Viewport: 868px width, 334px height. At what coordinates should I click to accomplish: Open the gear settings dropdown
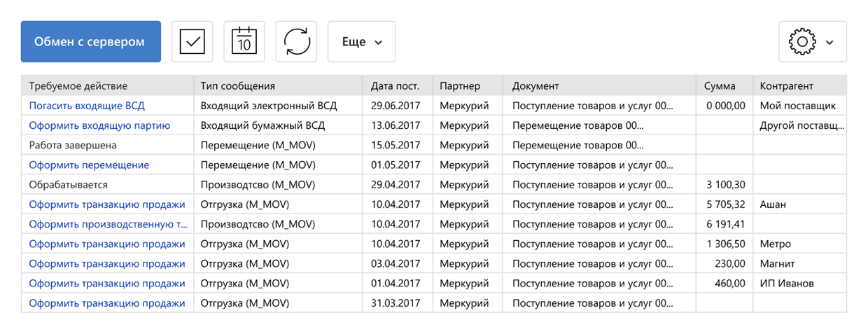click(x=812, y=42)
